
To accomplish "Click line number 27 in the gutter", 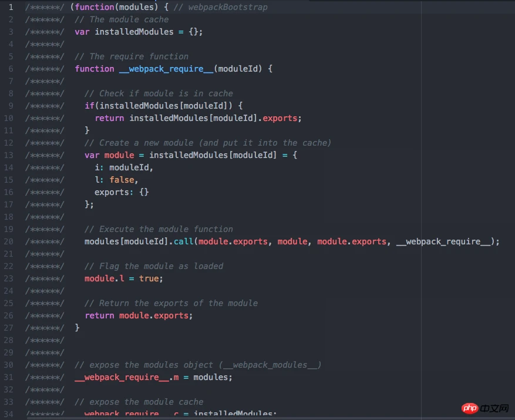I will tap(9, 328).
